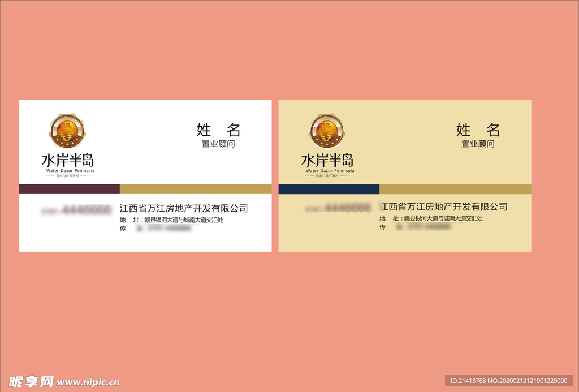Select the 姓 名 heading on the beige card
This screenshot has width=579, height=392.
(478, 130)
